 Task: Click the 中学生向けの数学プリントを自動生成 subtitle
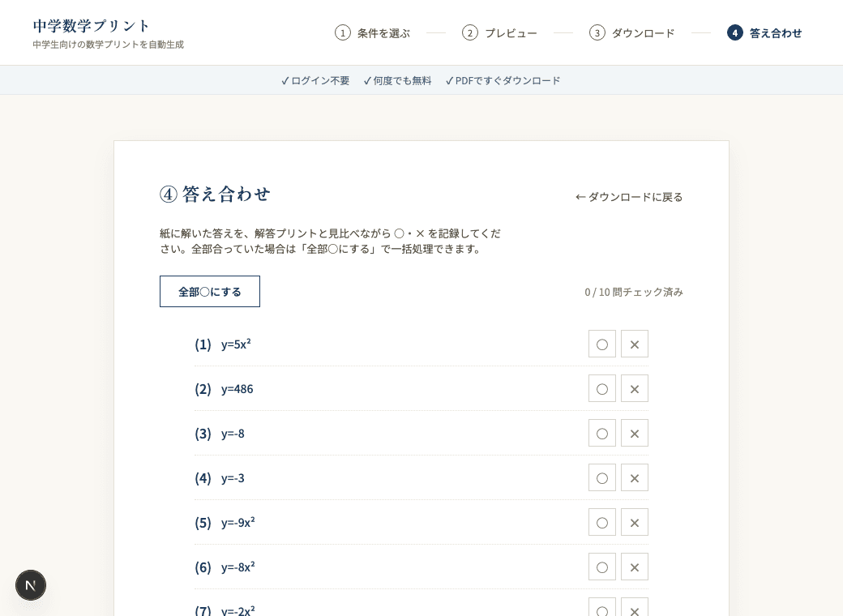tap(108, 45)
